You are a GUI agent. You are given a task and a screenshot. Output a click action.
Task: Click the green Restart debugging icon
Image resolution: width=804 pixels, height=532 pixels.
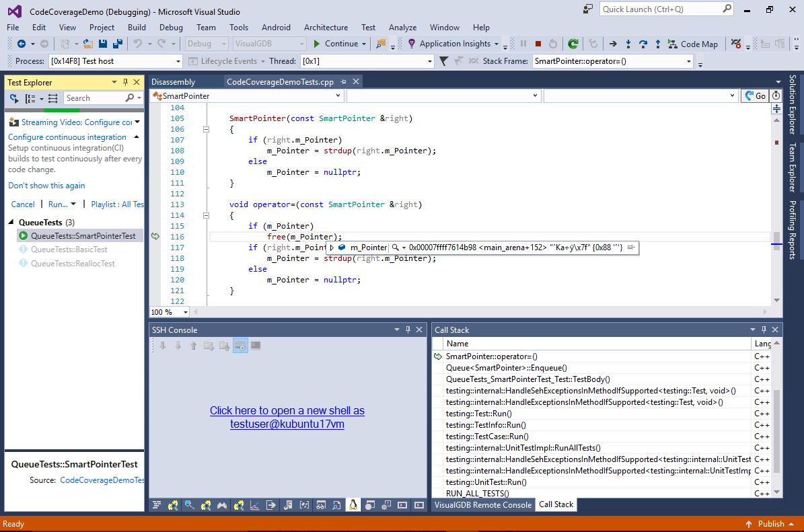573,44
